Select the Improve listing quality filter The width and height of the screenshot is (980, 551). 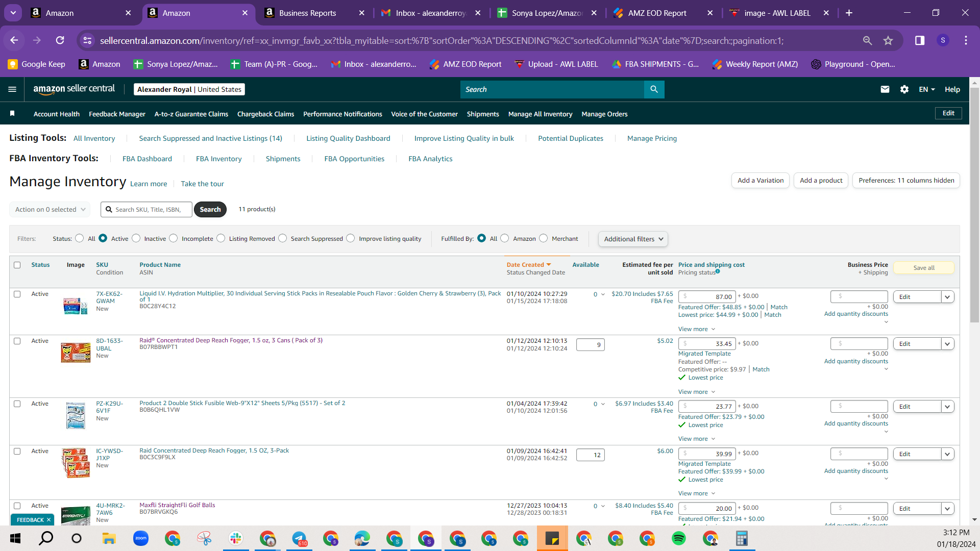[351, 238]
